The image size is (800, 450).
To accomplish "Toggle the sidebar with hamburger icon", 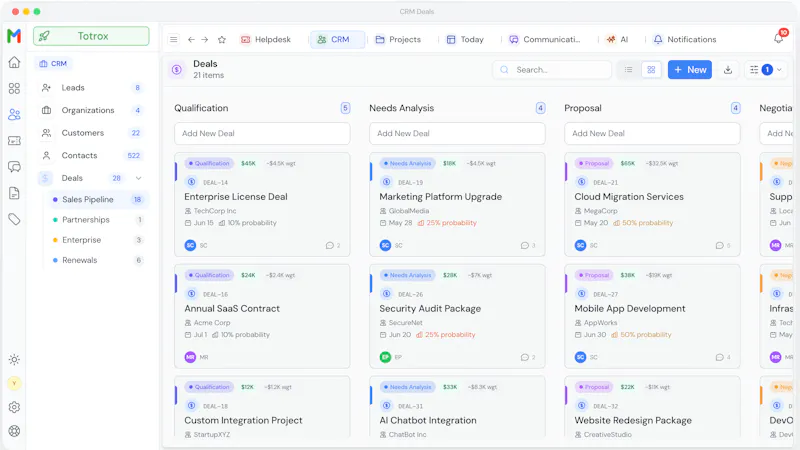I will tap(174, 39).
